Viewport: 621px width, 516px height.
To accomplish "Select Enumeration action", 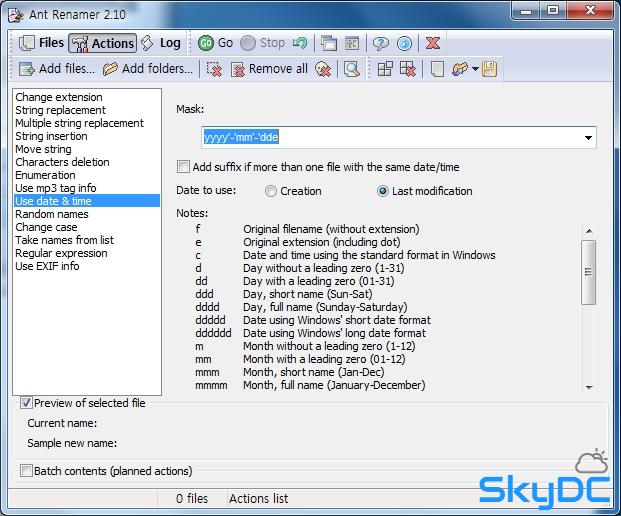I will [x=87, y=175].
